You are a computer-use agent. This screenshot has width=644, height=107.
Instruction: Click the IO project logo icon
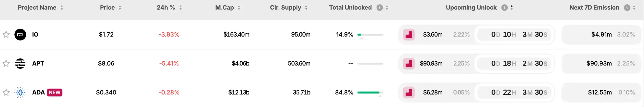coord(20,35)
